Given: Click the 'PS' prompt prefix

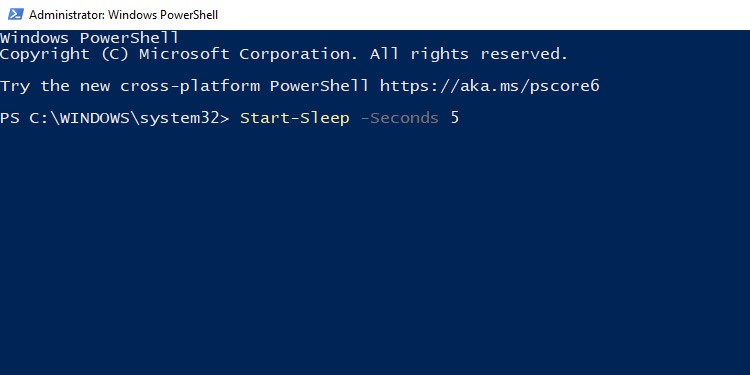Looking at the screenshot, I should coord(10,118).
